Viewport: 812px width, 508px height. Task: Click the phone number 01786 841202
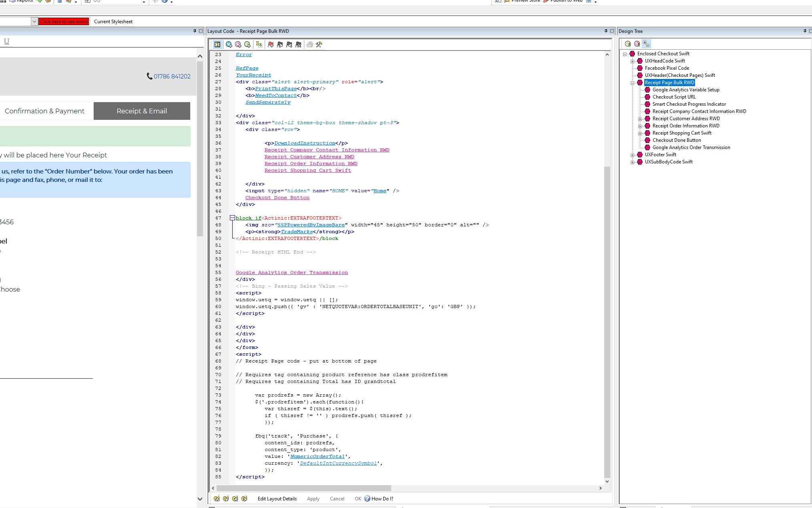(172, 77)
